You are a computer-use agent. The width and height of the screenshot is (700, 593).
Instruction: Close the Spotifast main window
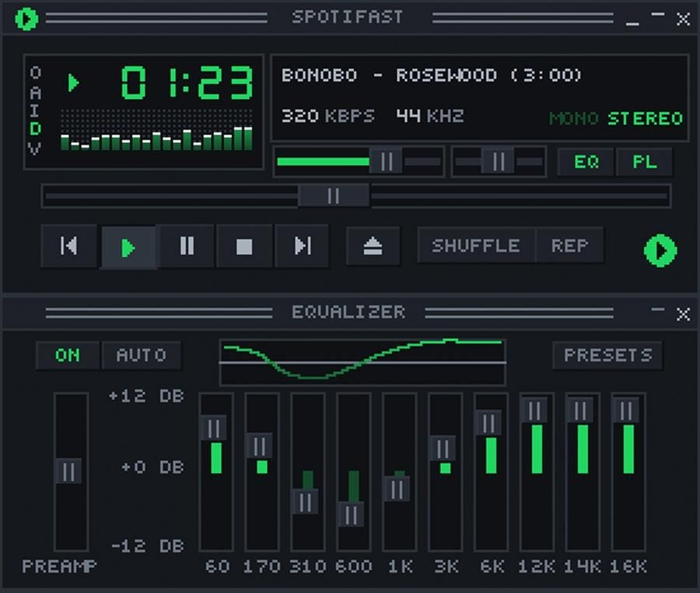click(x=683, y=19)
